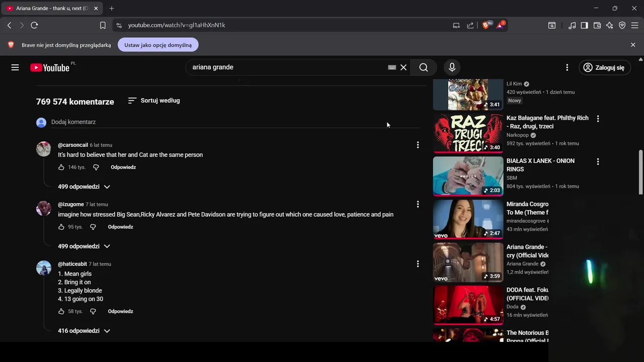Select the Ariana Grande thank u, next tab

[x=52, y=9]
